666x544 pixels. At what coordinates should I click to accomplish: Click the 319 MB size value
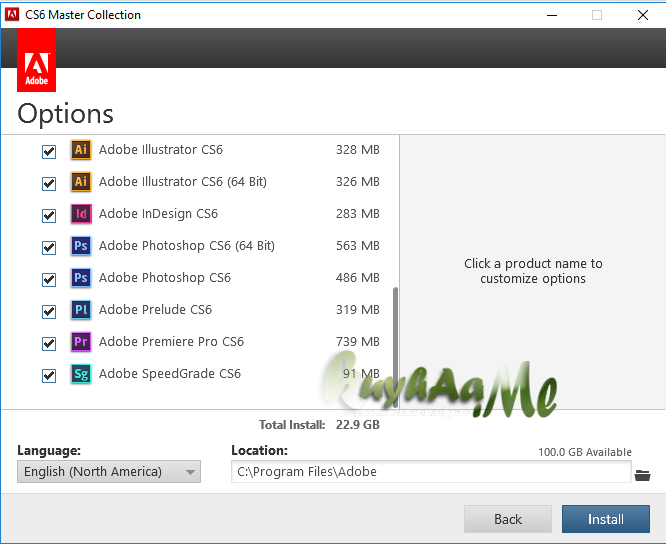358,310
